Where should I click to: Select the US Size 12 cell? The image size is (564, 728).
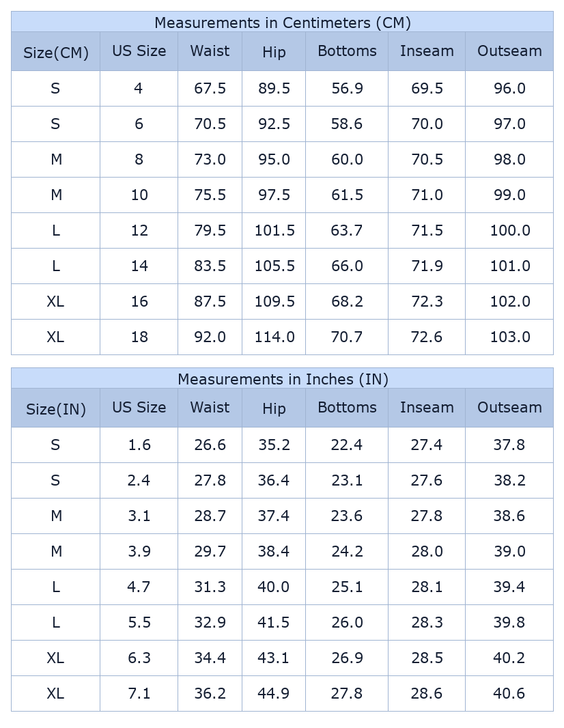tap(139, 231)
